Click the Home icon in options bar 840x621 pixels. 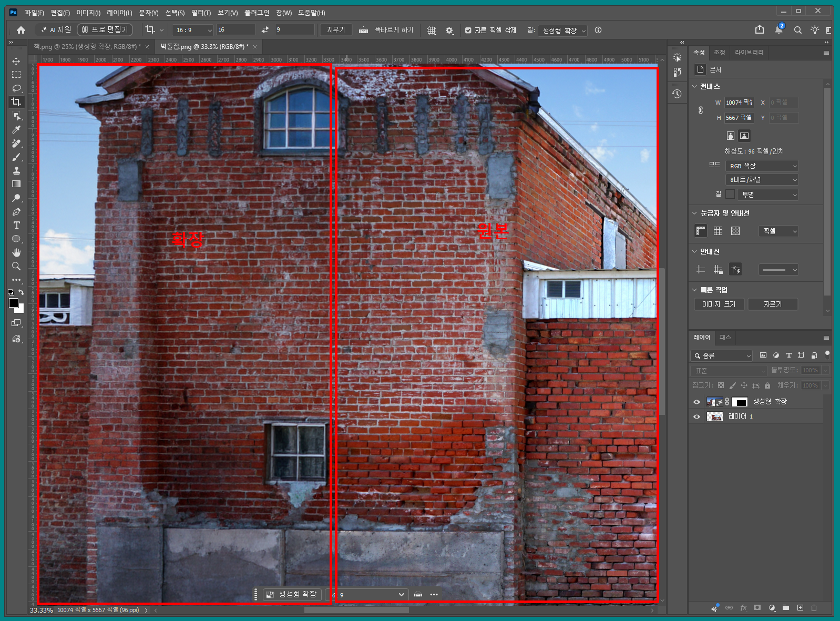coord(21,30)
